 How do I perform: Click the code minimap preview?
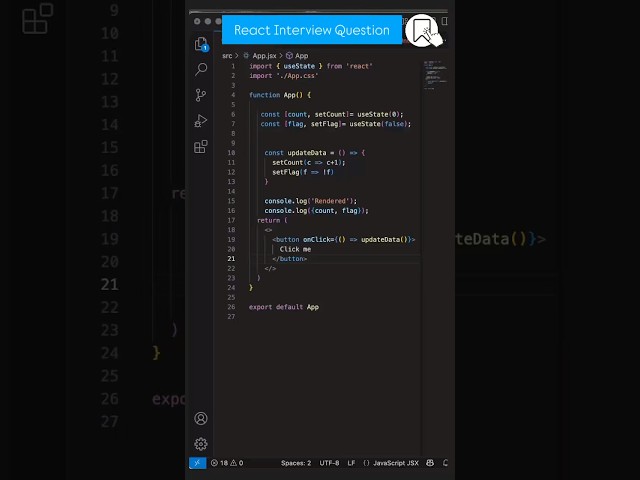[x=435, y=75]
